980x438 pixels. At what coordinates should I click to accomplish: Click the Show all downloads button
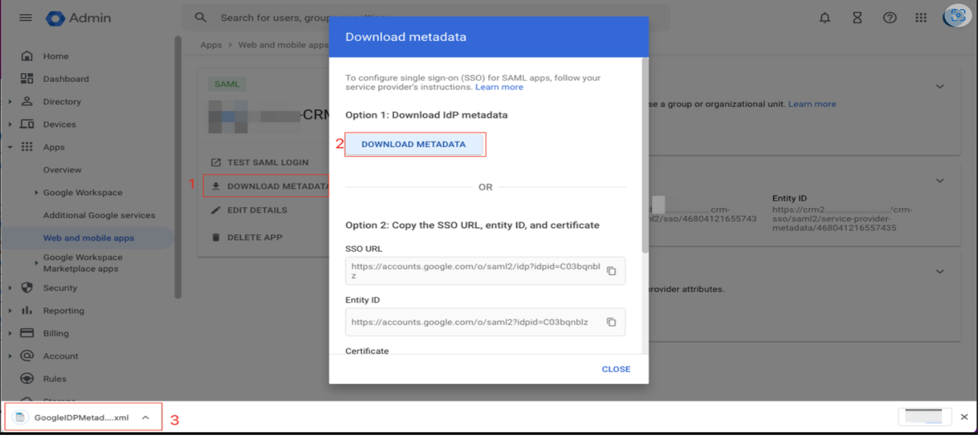pos(925,416)
